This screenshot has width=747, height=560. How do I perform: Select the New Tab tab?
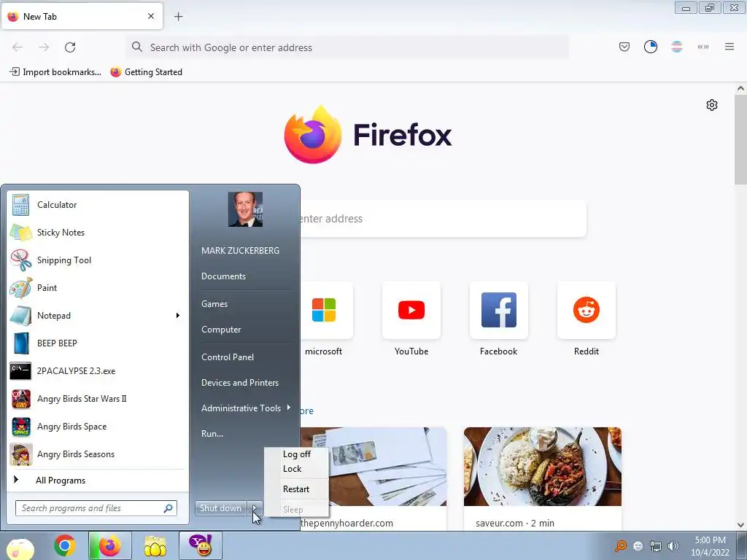pos(82,16)
